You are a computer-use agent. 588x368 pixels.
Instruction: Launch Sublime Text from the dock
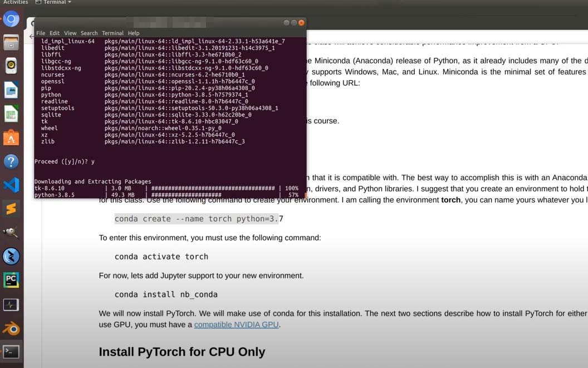(11, 209)
